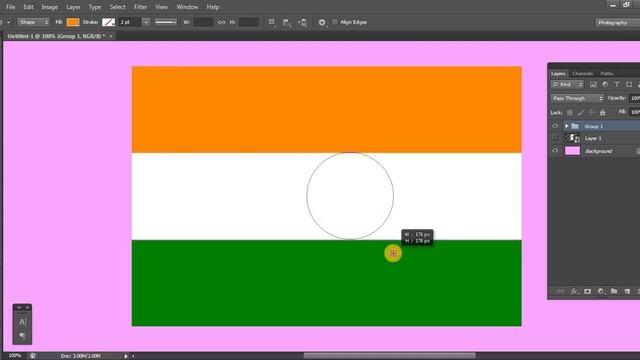Screen dimensions: 640x360
Task: Open the Kind filter dropdown
Action: point(567,84)
